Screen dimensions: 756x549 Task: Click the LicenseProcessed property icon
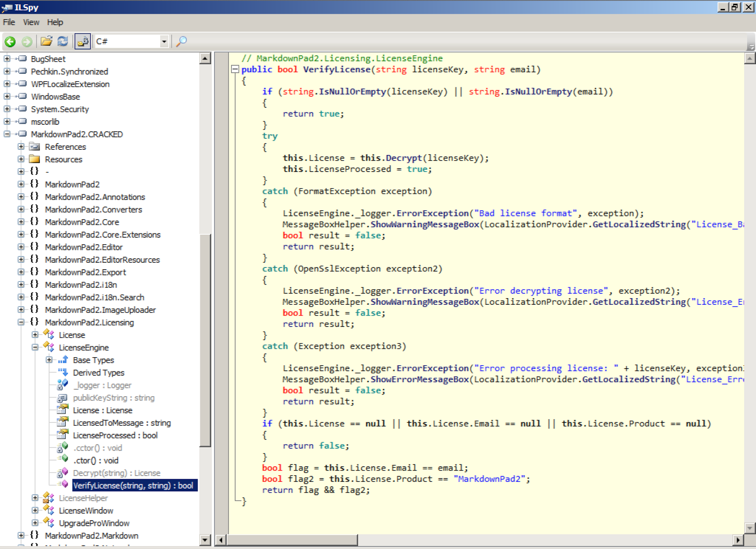63,435
